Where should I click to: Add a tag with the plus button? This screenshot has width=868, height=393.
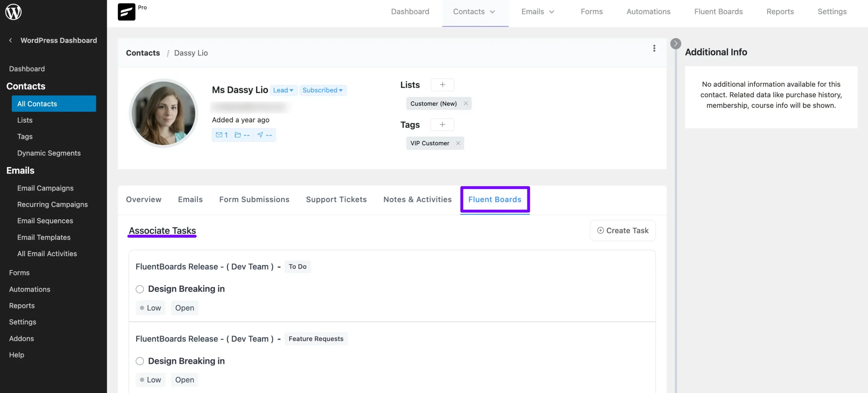(442, 125)
